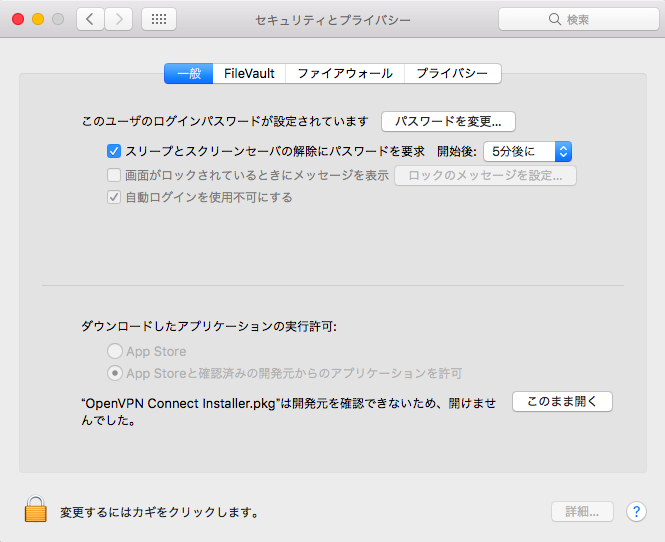665x542 pixels.
Task: Click the 変更するにはカギをクリックします text
Action: point(159,512)
